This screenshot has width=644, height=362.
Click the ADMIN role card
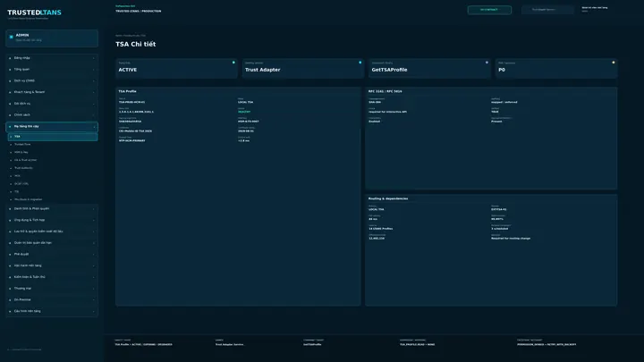[52, 38]
